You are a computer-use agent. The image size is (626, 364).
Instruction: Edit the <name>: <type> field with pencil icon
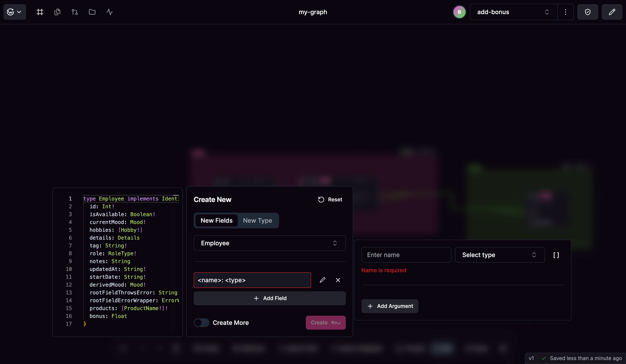[x=322, y=280]
